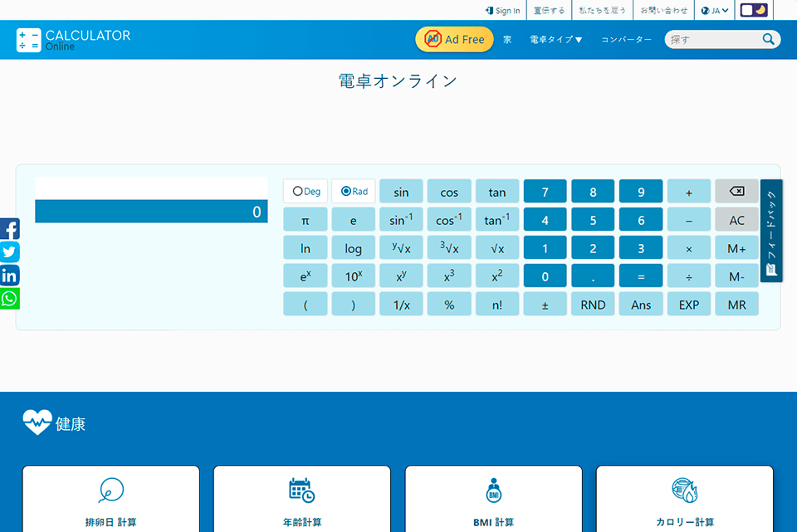Open the コンバーター menu item
This screenshot has height=532, width=797.
tap(626, 40)
